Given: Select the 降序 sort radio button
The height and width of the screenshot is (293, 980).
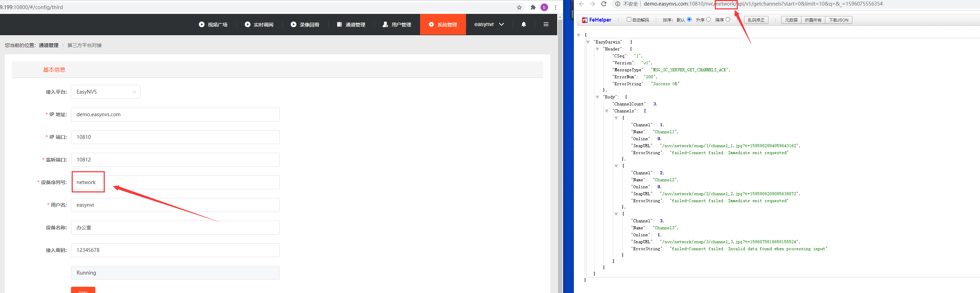Looking at the screenshot, I should 728,19.
